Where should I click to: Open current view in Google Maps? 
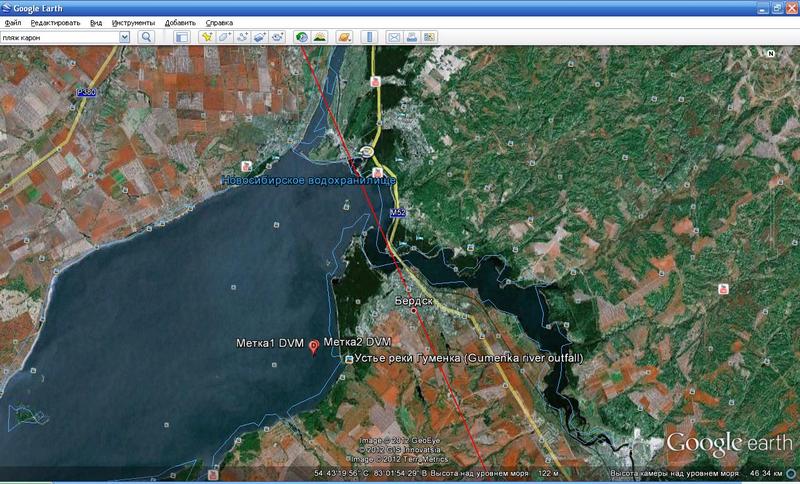click(x=429, y=37)
